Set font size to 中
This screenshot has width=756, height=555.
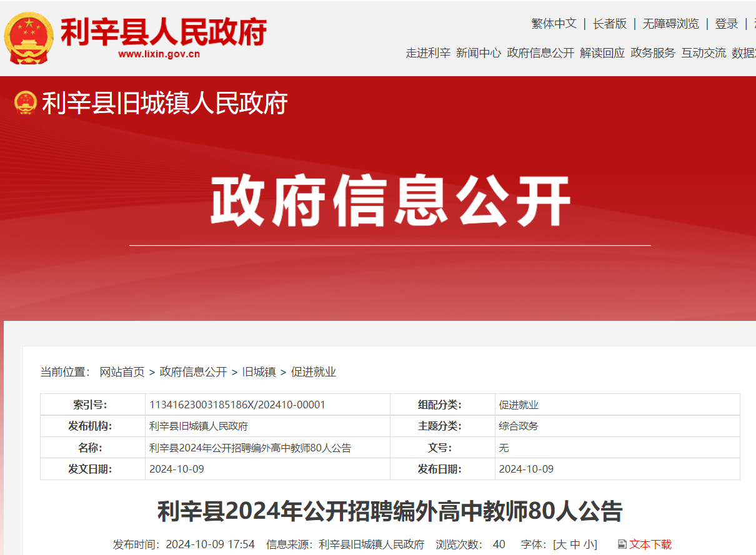(575, 544)
